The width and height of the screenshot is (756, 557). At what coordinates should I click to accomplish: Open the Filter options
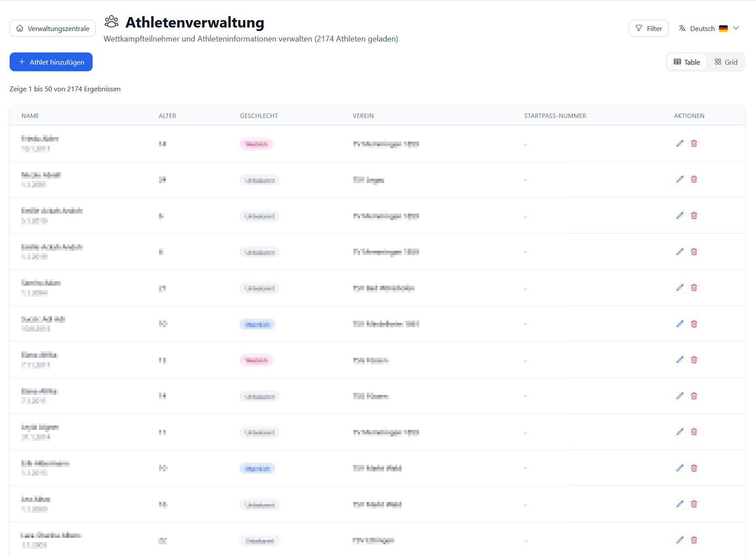648,28
